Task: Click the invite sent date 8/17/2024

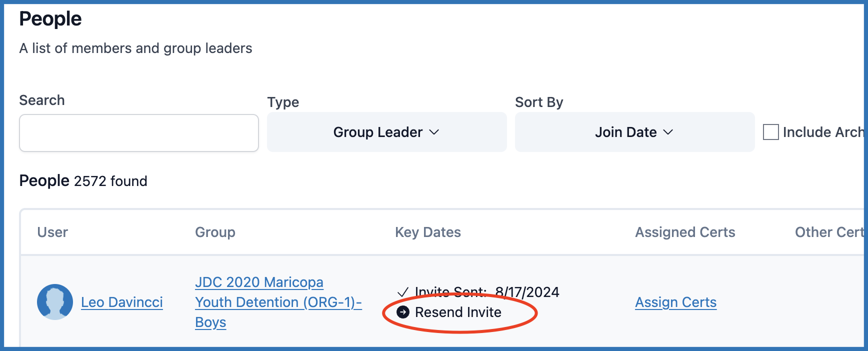Action: [x=527, y=292]
